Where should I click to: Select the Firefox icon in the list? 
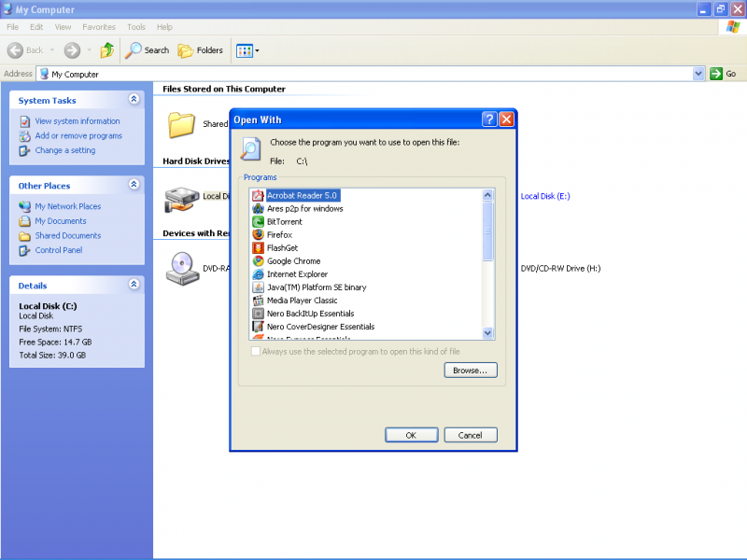[258, 235]
